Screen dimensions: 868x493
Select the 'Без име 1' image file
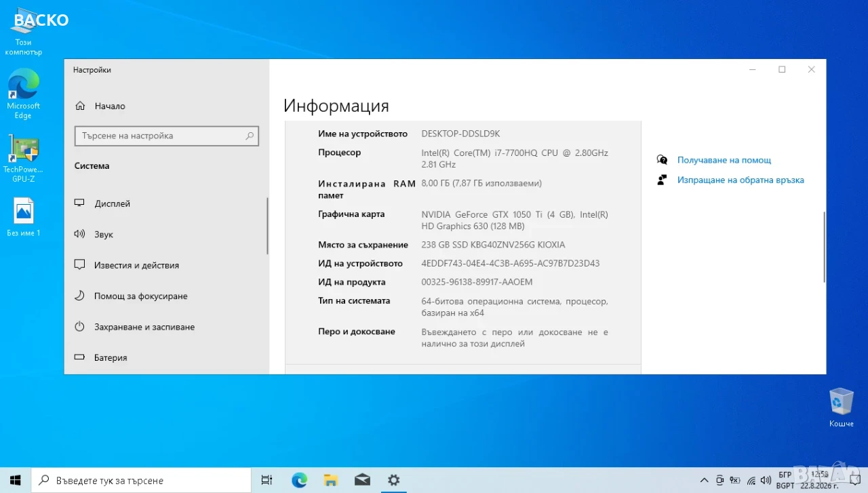pyautogui.click(x=24, y=217)
